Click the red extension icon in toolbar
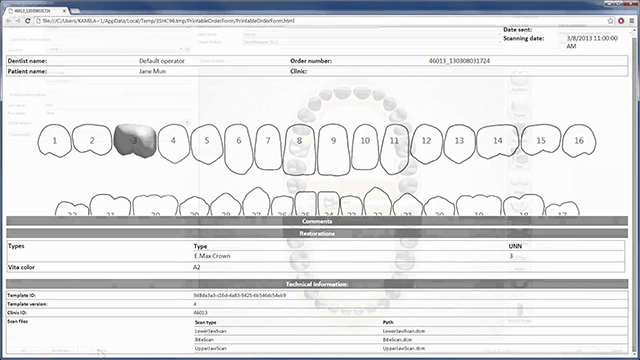Image resolution: width=640 pixels, height=360 pixels. (x=621, y=20)
